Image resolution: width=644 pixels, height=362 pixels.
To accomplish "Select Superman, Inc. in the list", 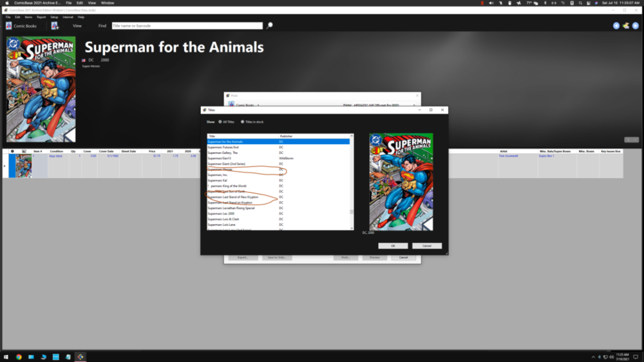I will pyautogui.click(x=278, y=175).
